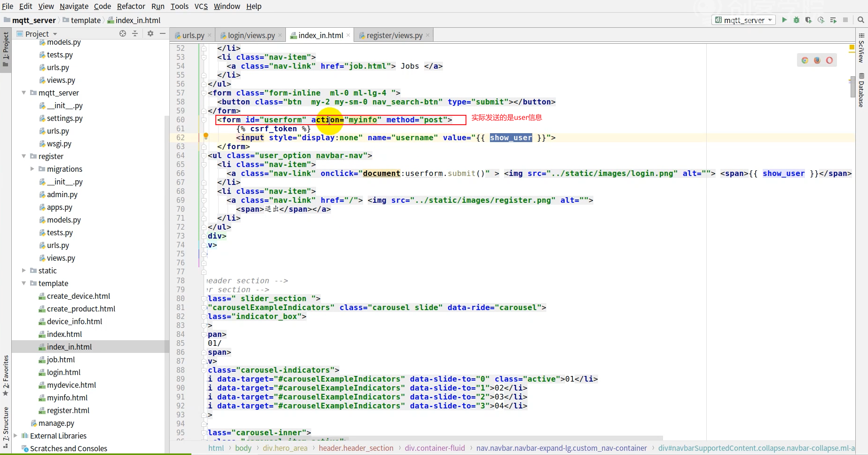Collapse the template folder in tree
868x455 pixels.
click(24, 283)
